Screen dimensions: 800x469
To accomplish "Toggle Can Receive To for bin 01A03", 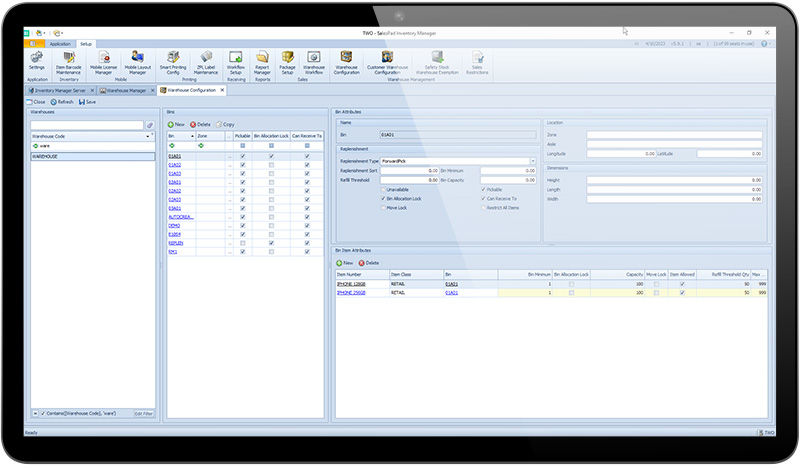I will tap(307, 174).
